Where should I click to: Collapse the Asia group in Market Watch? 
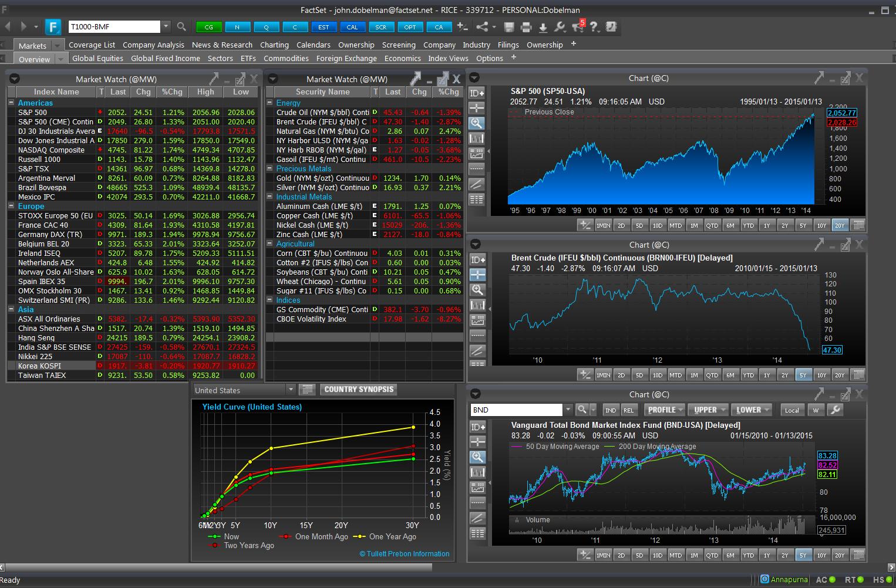(11, 309)
